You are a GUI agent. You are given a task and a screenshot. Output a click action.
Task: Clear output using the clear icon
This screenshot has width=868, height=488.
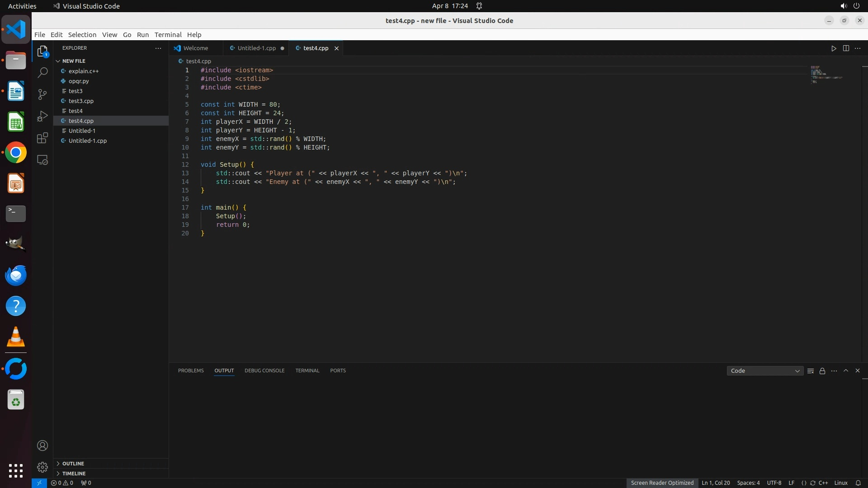click(811, 371)
